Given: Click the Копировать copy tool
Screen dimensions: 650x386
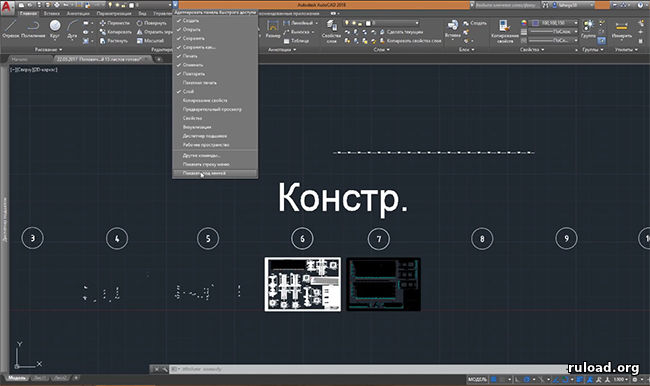Looking at the screenshot, I should pos(116,32).
